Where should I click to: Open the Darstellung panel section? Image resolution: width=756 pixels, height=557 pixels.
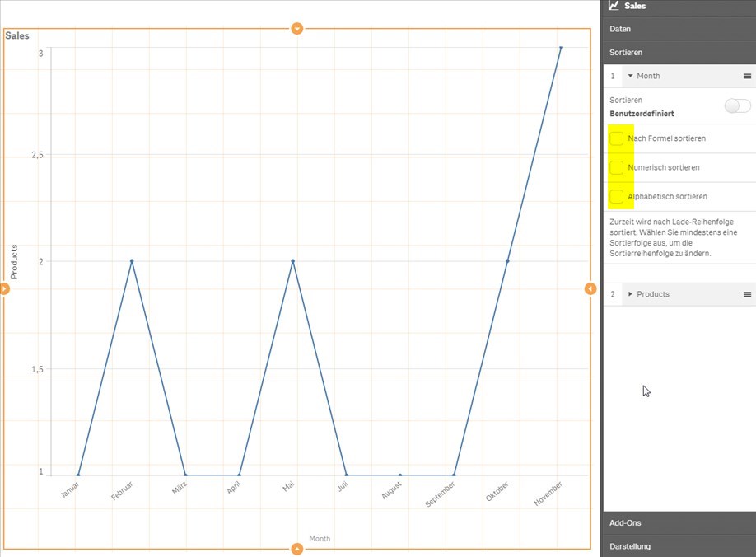tap(679, 546)
